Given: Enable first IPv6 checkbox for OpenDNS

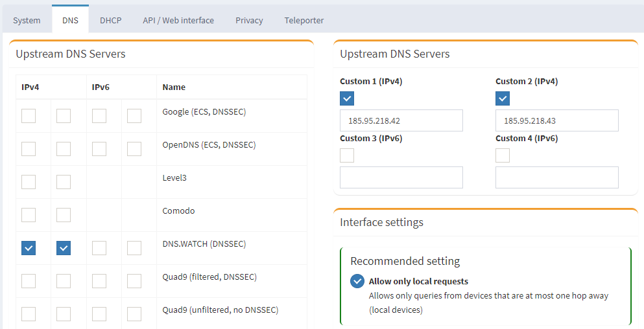Looking at the screenshot, I should [x=99, y=149].
